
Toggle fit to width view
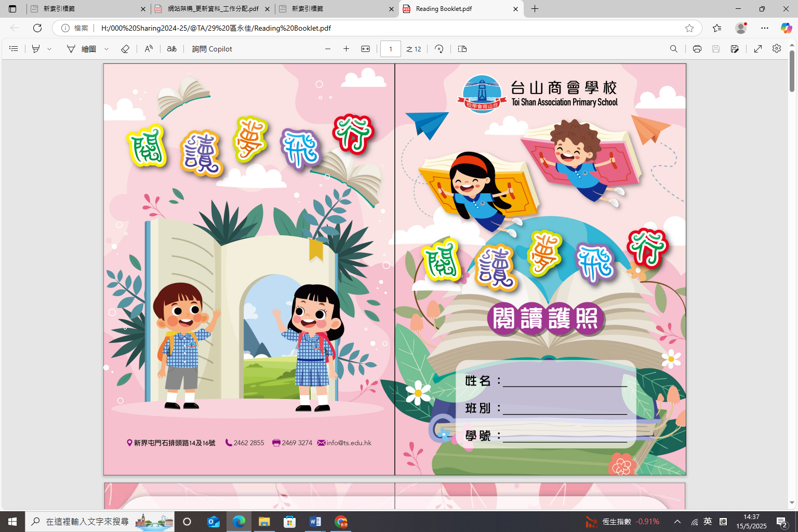pyautogui.click(x=365, y=49)
